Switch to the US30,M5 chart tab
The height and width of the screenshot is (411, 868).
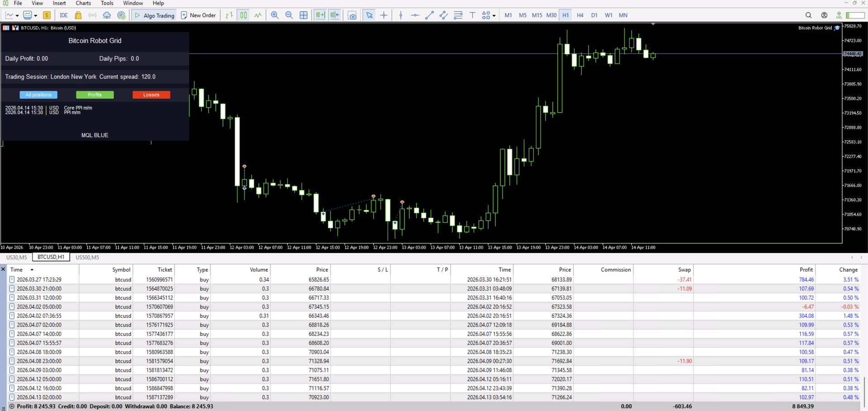tap(16, 258)
